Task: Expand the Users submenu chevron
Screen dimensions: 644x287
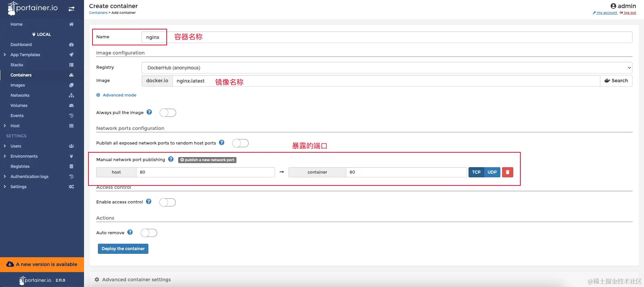Action: pyautogui.click(x=5, y=146)
